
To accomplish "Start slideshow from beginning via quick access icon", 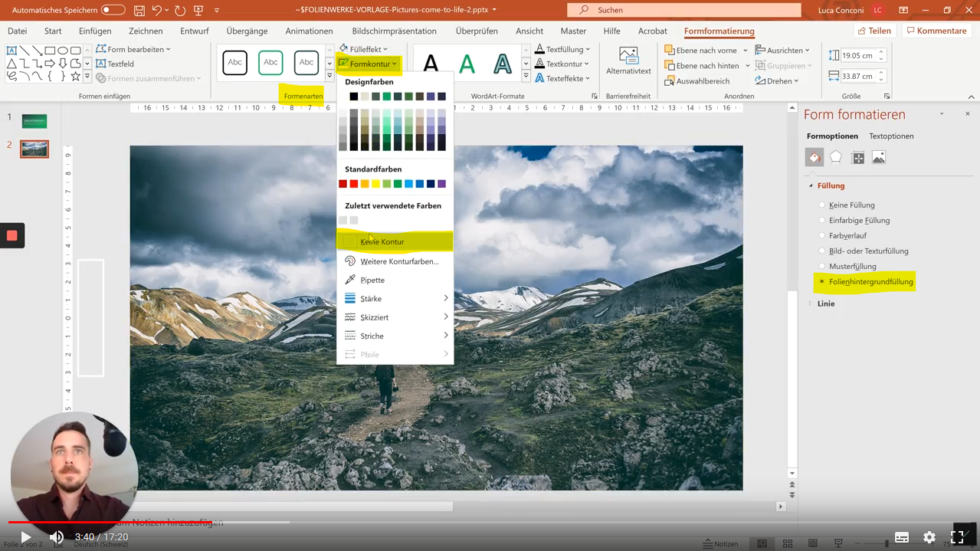I will [x=198, y=11].
